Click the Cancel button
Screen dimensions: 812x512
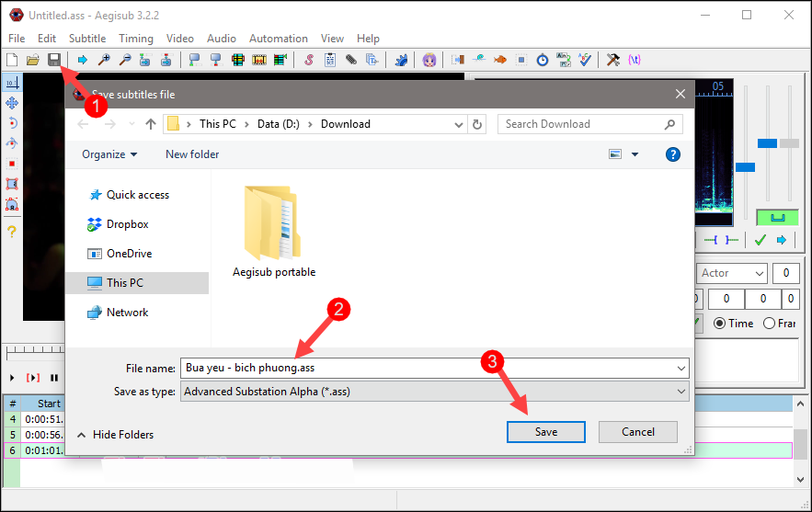click(x=638, y=432)
